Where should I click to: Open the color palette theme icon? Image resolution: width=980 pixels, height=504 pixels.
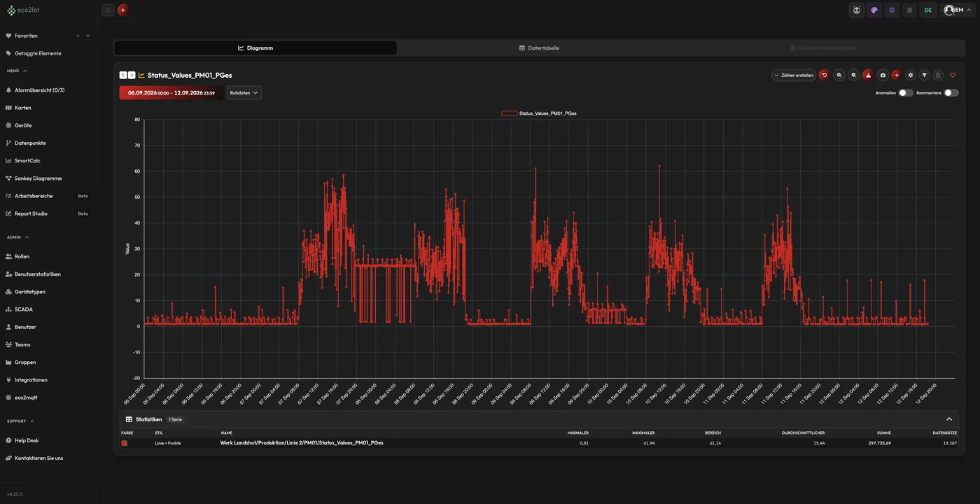point(874,10)
